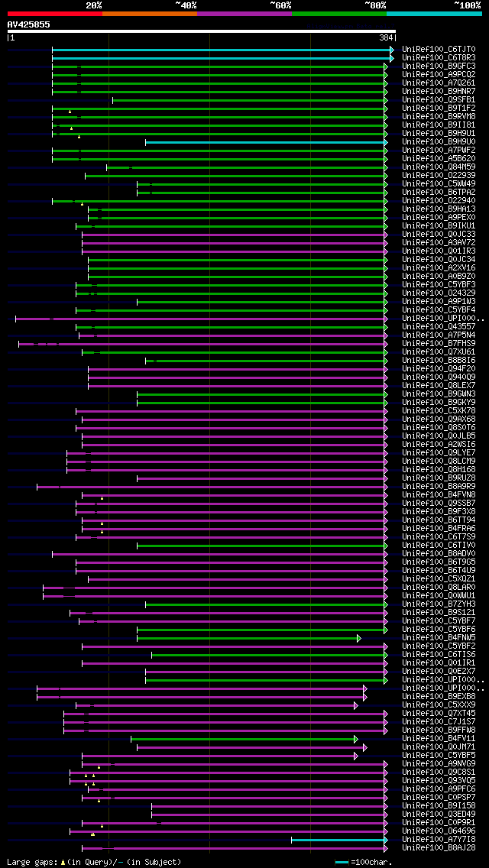The image size is (489, 868).
Task: Open the UniRef100_A7Q261 hit label
Action: click(x=439, y=83)
